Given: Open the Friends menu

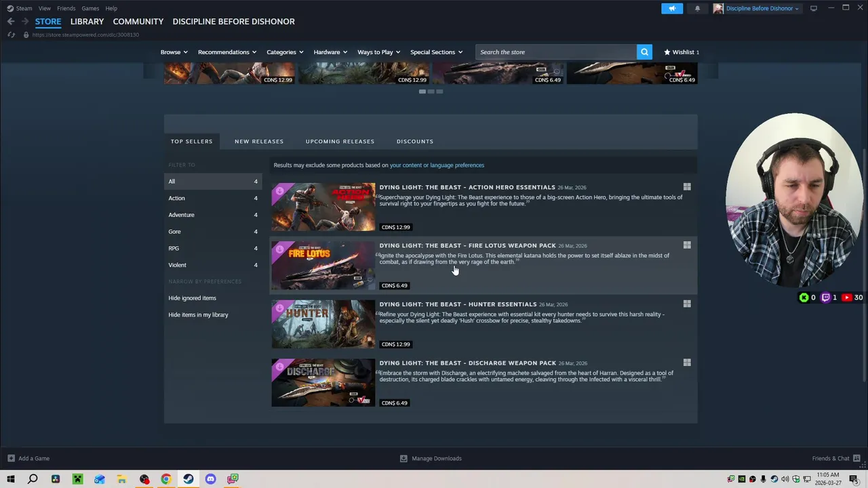Looking at the screenshot, I should click(x=66, y=8).
